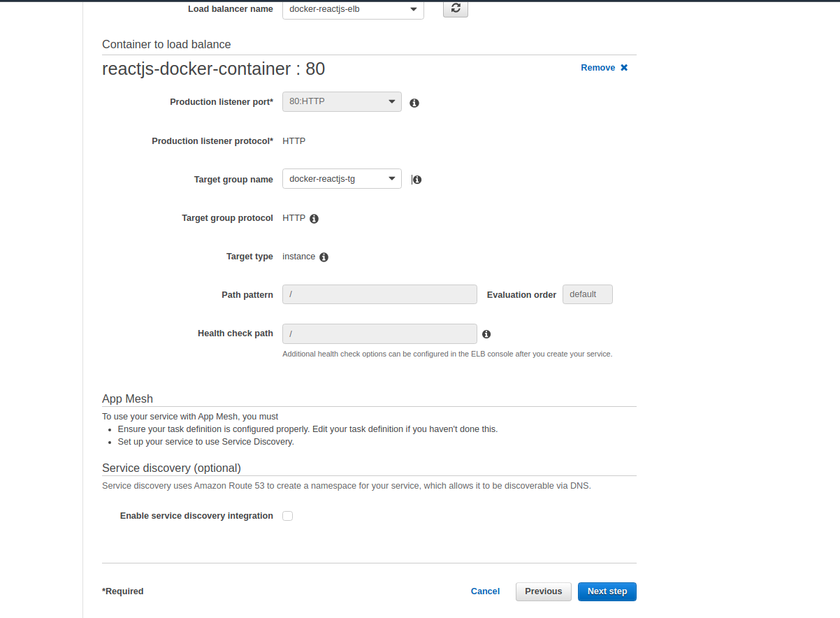Click the Additional health check options note

point(447,354)
